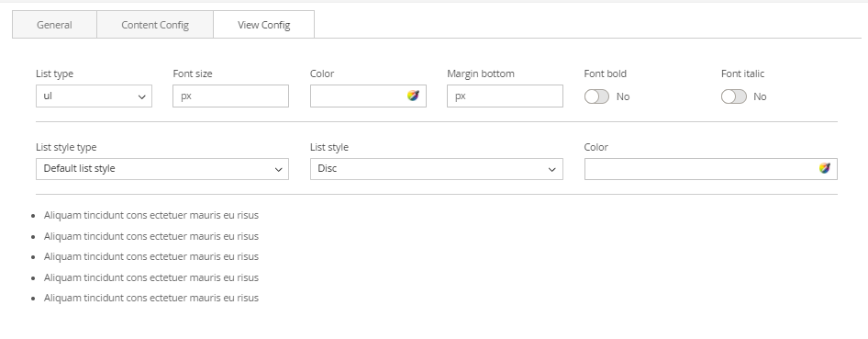Viewport: 868px width, 339px height.
Task: Toggle the Font italic switch
Action: [x=733, y=96]
